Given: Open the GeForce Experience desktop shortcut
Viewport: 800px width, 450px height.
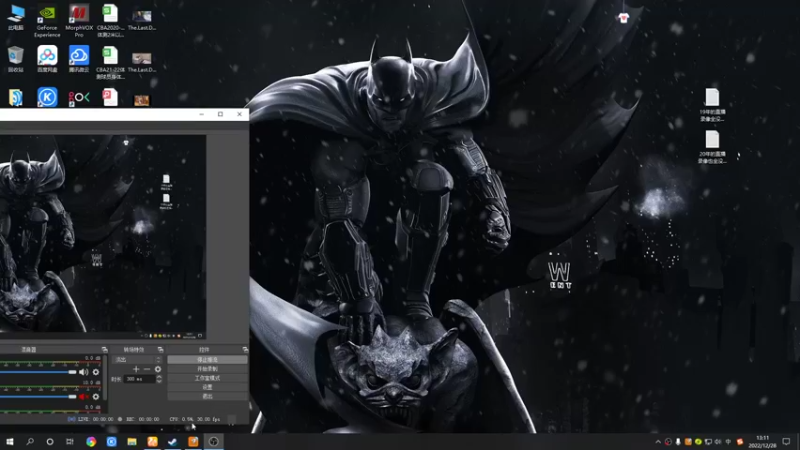Looking at the screenshot, I should 47,20.
